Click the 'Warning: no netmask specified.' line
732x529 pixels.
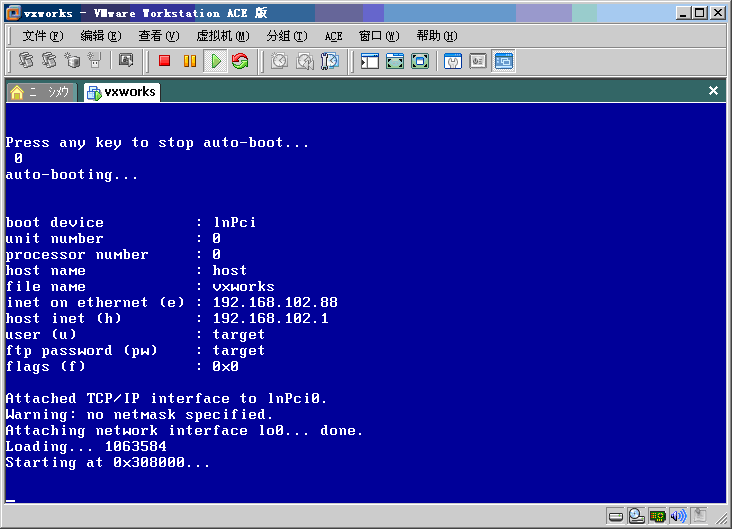click(139, 415)
